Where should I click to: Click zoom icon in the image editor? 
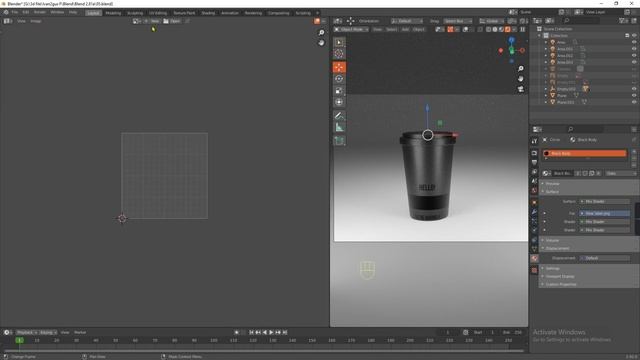pyautogui.click(x=321, y=33)
